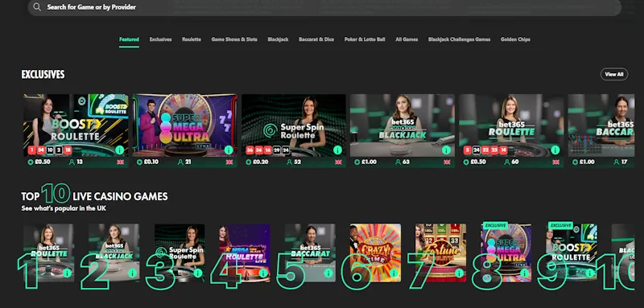Show info for Boost Roulette exclusive card
644x308 pixels.
pos(119,150)
